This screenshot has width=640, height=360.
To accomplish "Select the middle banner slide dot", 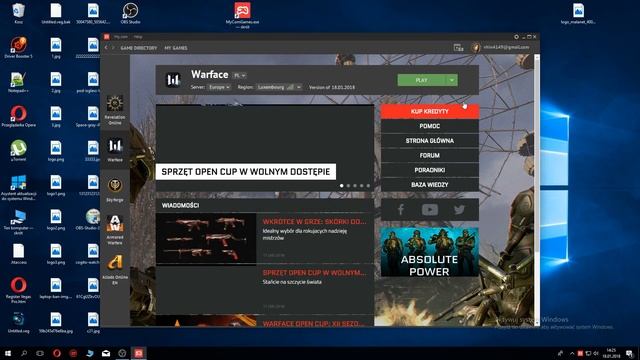I will pos(355,186).
